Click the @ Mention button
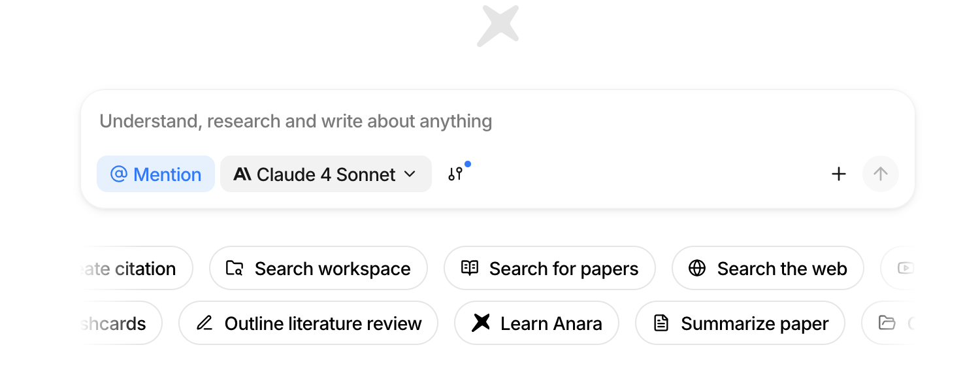 155,174
